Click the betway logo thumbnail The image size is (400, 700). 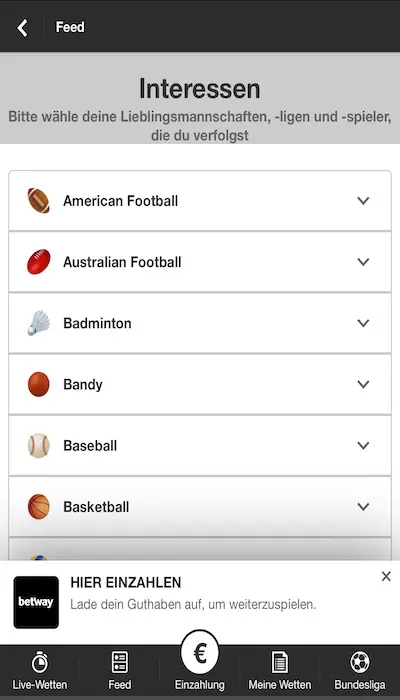click(x=36, y=602)
